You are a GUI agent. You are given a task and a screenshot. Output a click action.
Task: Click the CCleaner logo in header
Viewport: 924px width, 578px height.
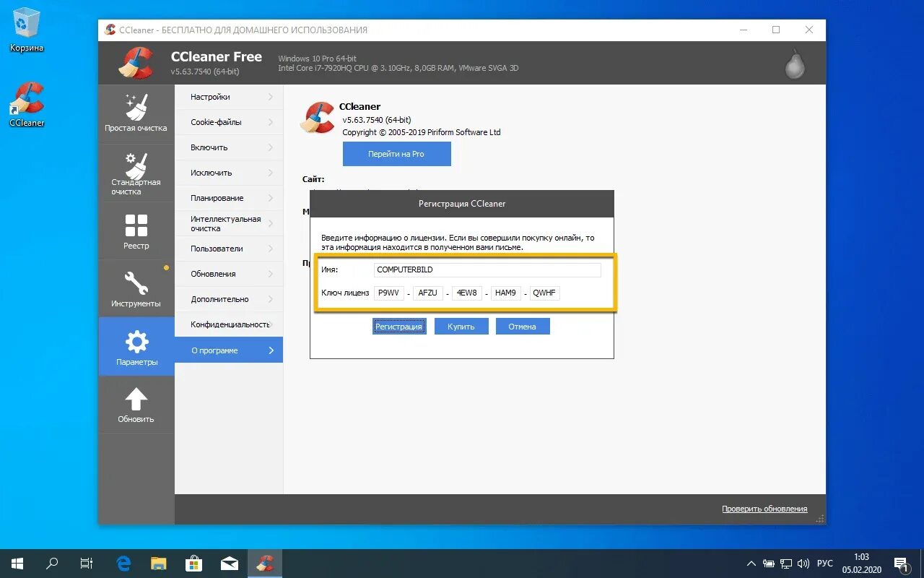[136, 62]
